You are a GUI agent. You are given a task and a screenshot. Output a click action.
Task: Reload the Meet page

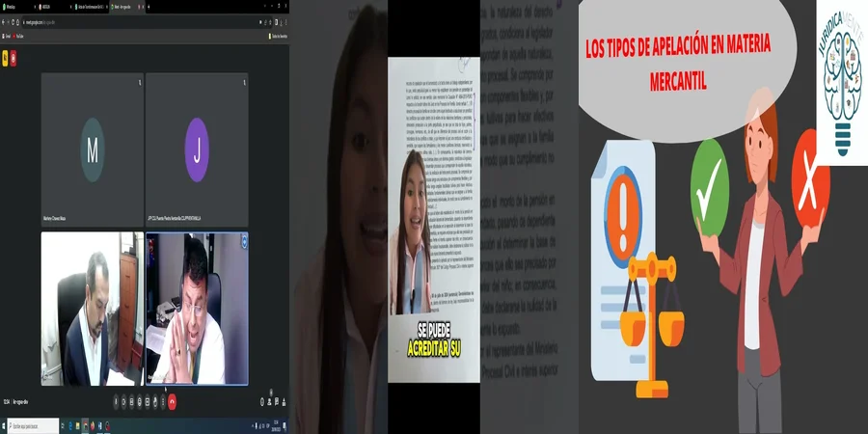coord(13,22)
